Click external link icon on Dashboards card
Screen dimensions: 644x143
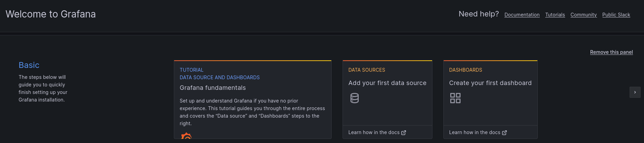click(x=504, y=133)
